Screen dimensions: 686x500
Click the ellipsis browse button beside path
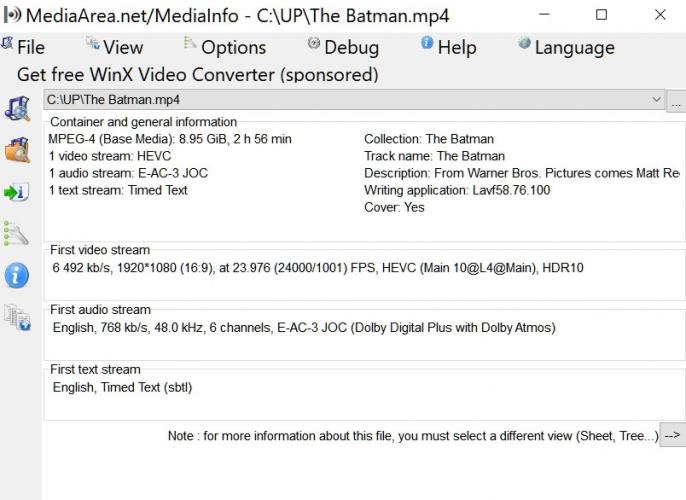point(676,101)
